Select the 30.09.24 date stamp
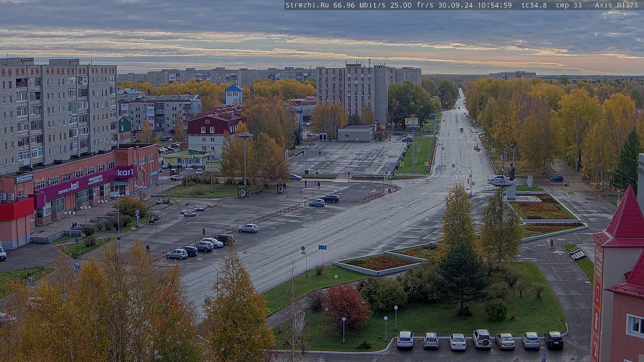Screen dimensions: 644x362 pyautogui.click(x=455, y=5)
